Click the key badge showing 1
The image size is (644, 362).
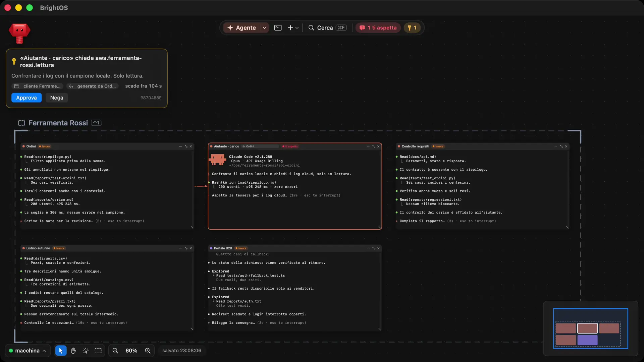[x=412, y=28]
